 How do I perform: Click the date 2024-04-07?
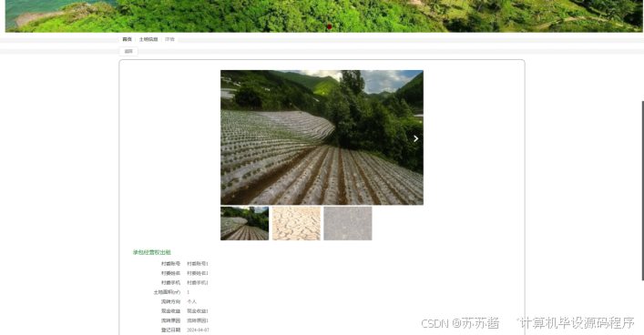(x=198, y=330)
